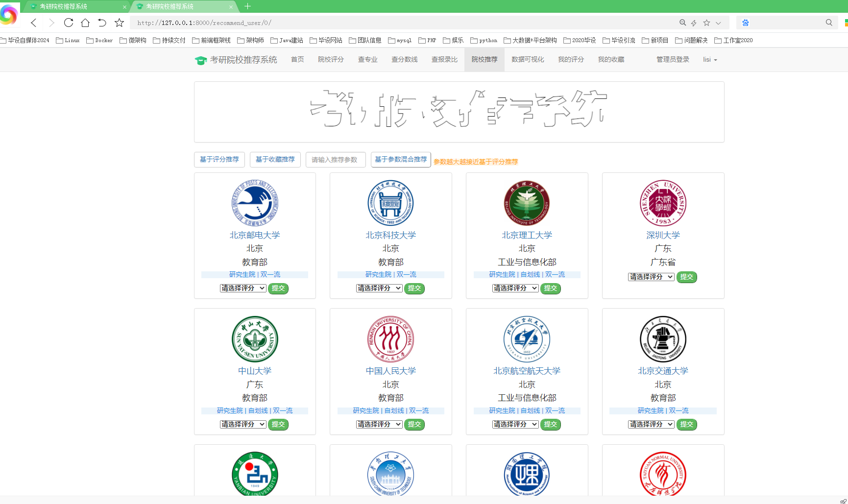Click the undo/restore arrow icon
Image resolution: width=848 pixels, height=504 pixels.
coord(102,23)
